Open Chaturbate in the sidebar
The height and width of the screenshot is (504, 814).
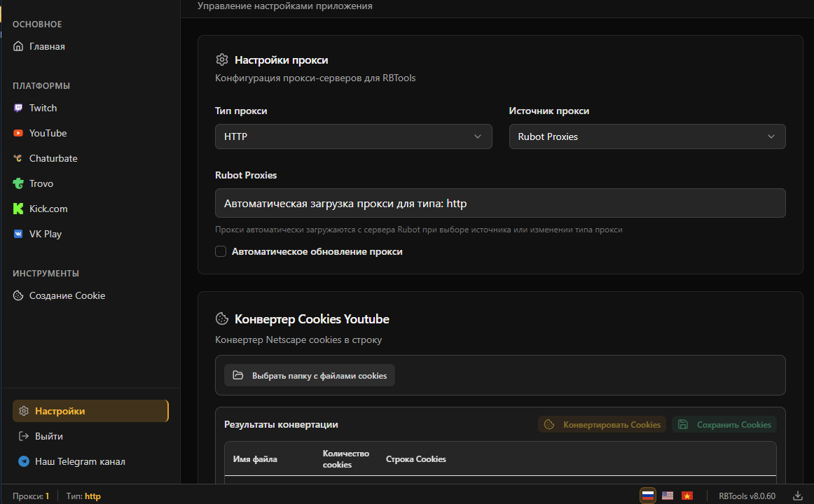point(53,158)
